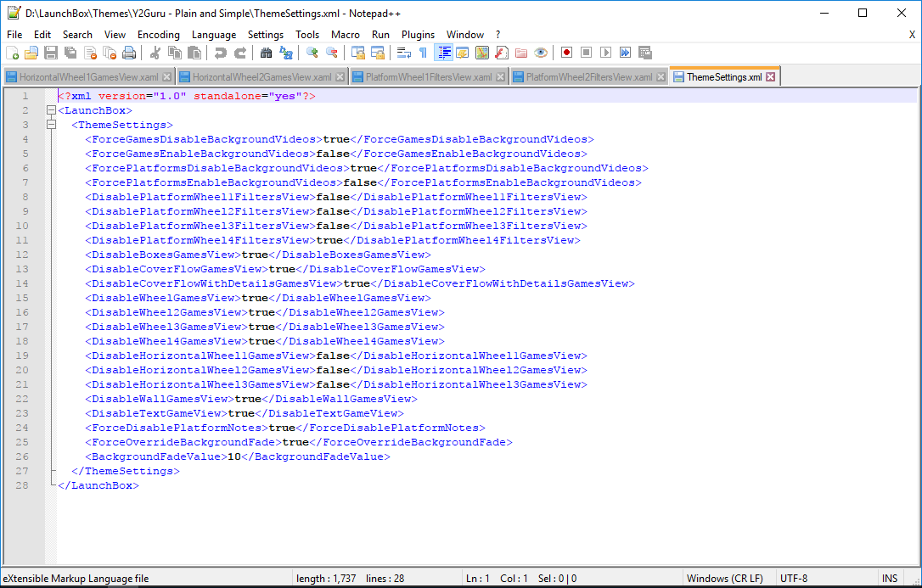Image resolution: width=922 pixels, height=588 pixels.
Task: Open the user defined language dialog icon
Action: (463, 53)
